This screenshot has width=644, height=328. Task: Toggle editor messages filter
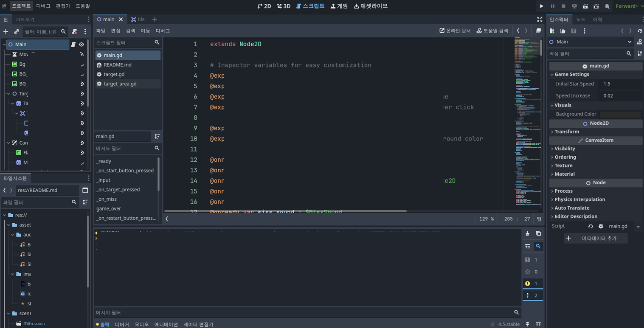coord(533,295)
